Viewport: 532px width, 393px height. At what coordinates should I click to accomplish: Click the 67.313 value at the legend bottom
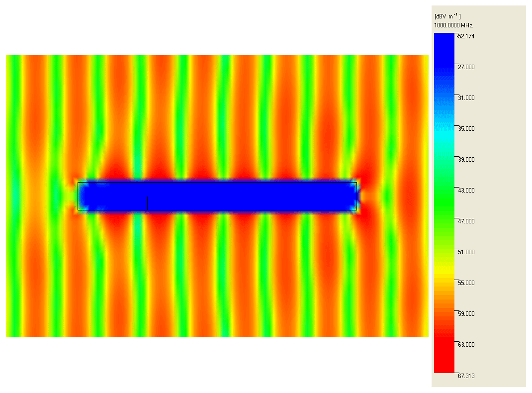pos(466,376)
